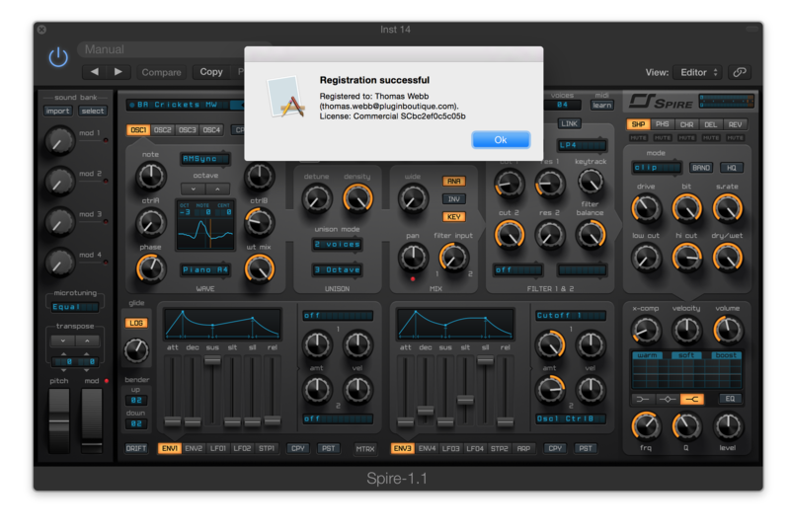Adjust the dry/wet knob

click(x=728, y=258)
